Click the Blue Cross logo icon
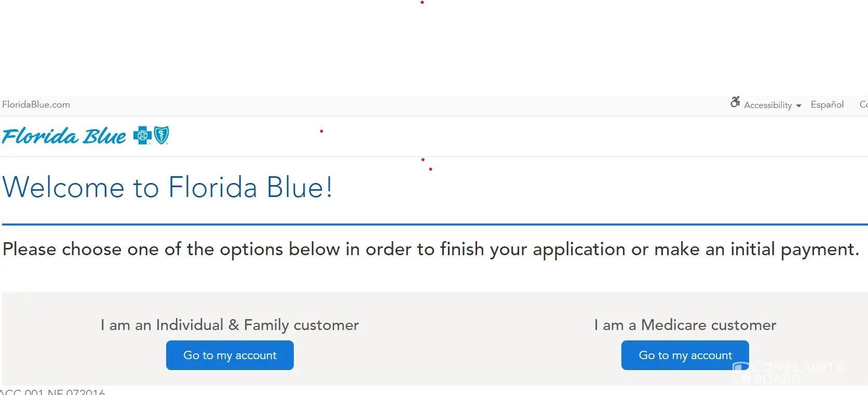Screen dimensions: 868x395 142,136
